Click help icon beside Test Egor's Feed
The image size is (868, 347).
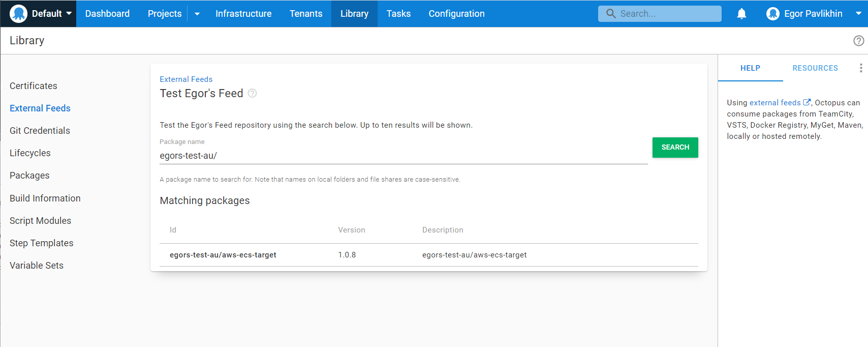tap(252, 93)
